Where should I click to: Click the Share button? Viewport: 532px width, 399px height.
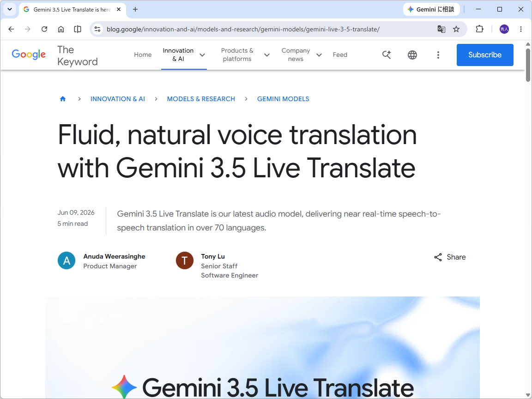coord(449,257)
